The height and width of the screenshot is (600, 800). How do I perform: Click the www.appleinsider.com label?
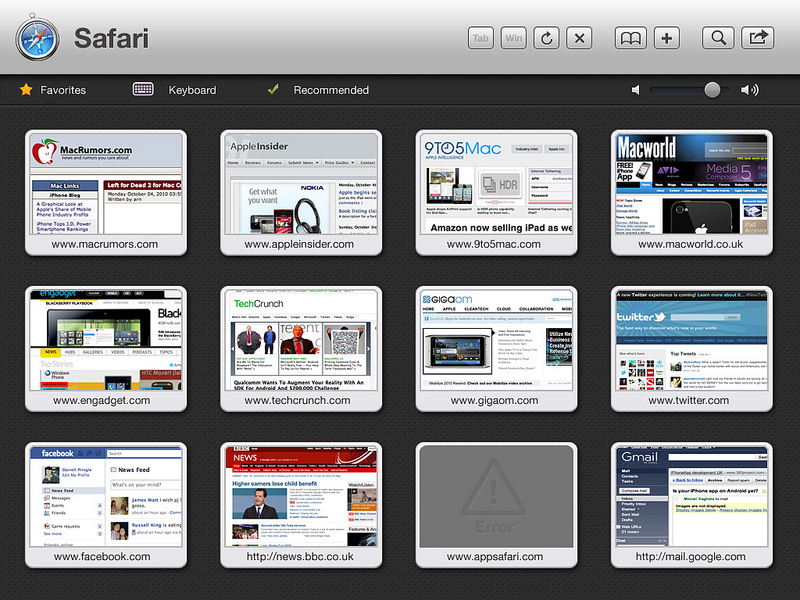coord(299,244)
